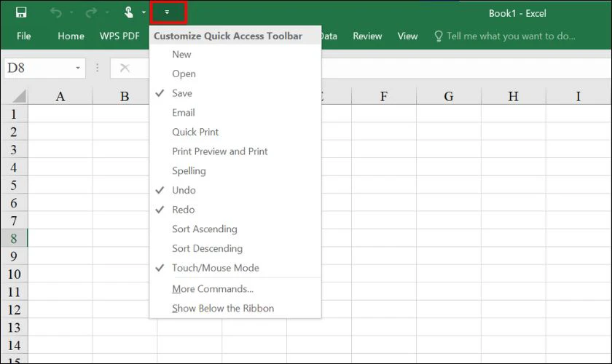612x364 pixels.
Task: Click the Undo arrow icon
Action: 56,13
